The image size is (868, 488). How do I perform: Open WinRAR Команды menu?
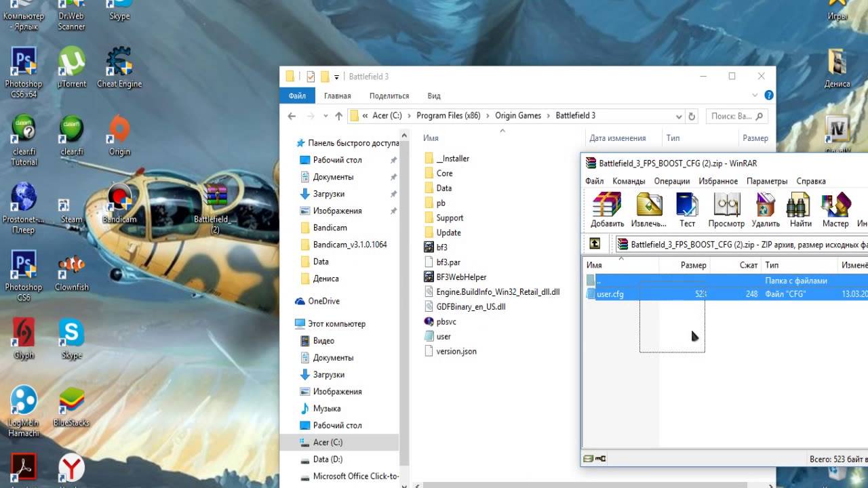629,181
